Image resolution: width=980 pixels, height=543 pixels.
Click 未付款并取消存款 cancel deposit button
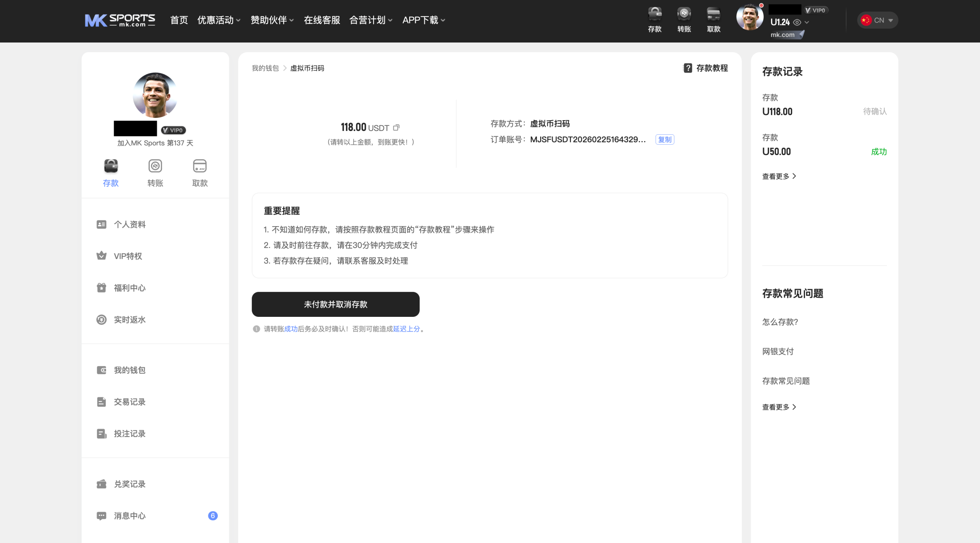(335, 304)
